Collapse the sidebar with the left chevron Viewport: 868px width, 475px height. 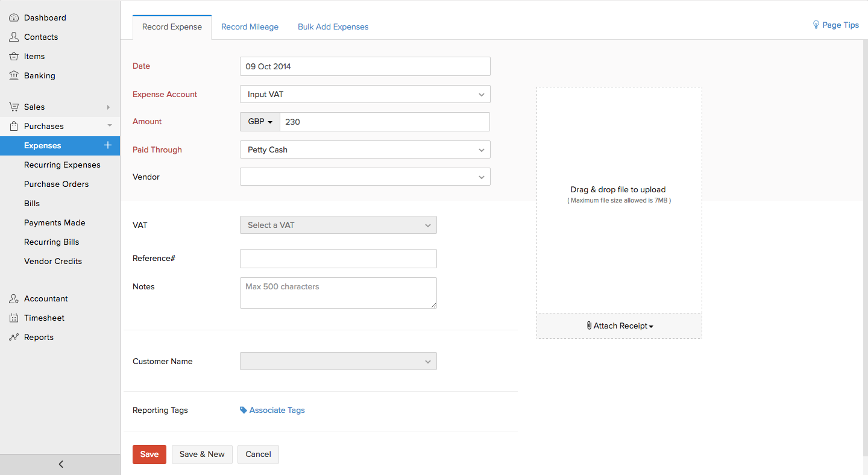click(x=60, y=464)
